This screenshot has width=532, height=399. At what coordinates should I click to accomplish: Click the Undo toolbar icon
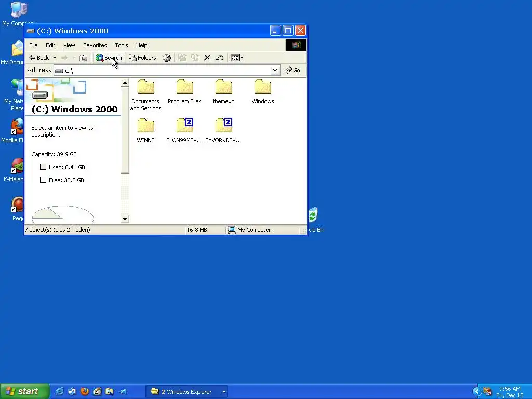[220, 58]
